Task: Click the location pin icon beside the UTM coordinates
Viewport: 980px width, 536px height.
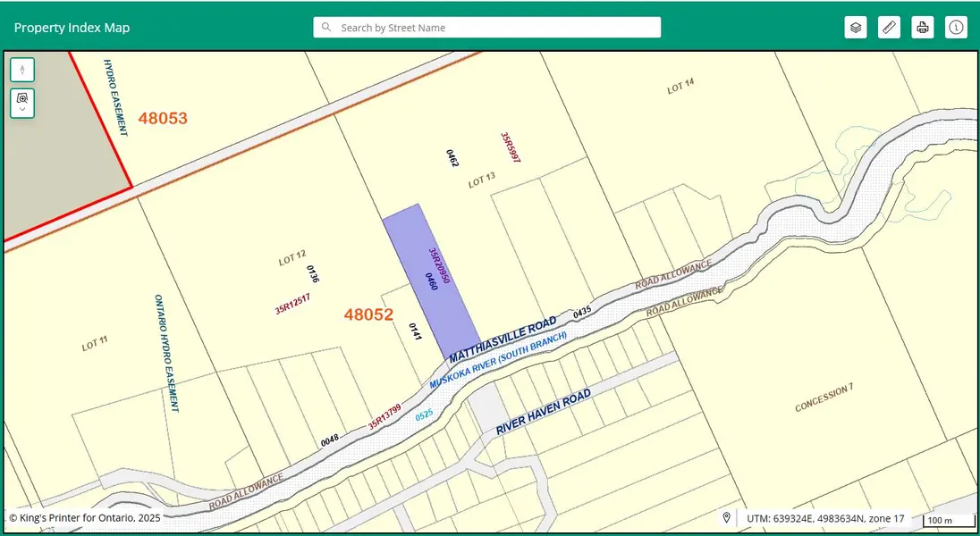Action: pos(727,518)
